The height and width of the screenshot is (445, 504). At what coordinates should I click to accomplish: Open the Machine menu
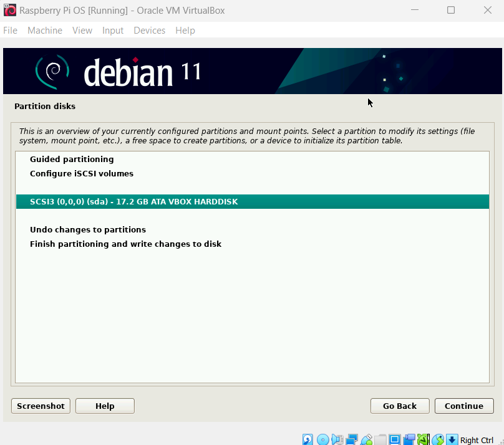[45, 31]
